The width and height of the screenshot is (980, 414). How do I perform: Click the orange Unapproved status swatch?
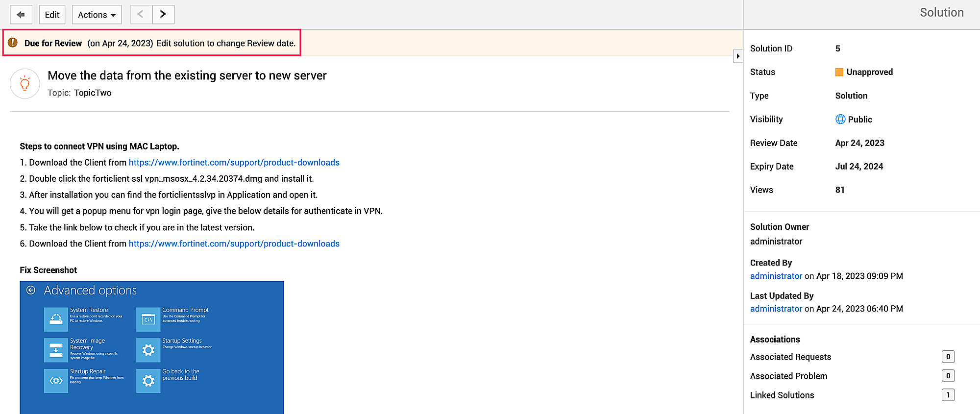pyautogui.click(x=839, y=72)
